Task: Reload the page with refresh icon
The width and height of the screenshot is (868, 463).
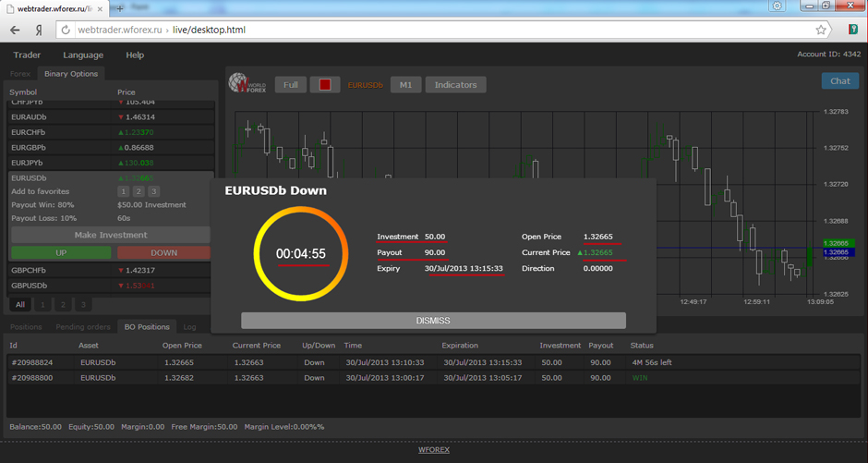Action: 66,30
